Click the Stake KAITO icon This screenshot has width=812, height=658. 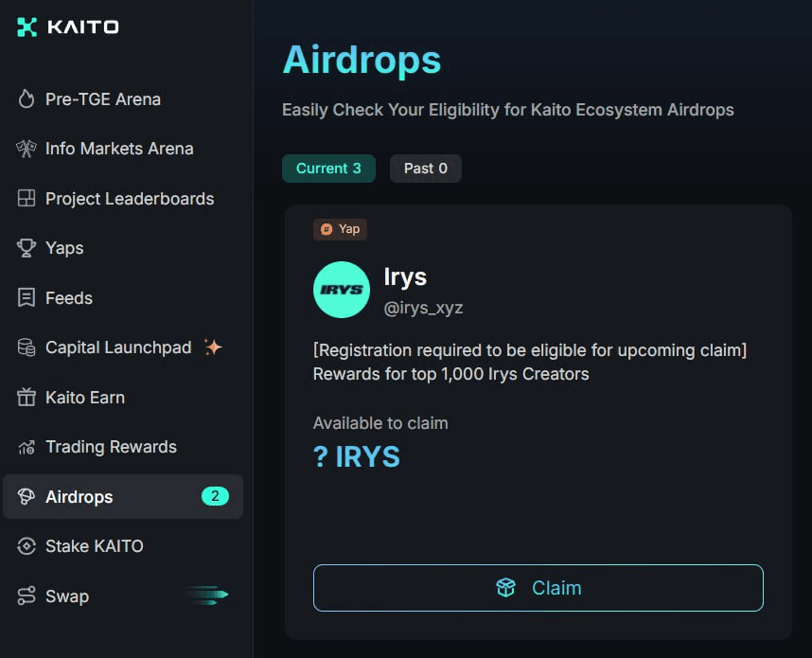[x=26, y=546]
